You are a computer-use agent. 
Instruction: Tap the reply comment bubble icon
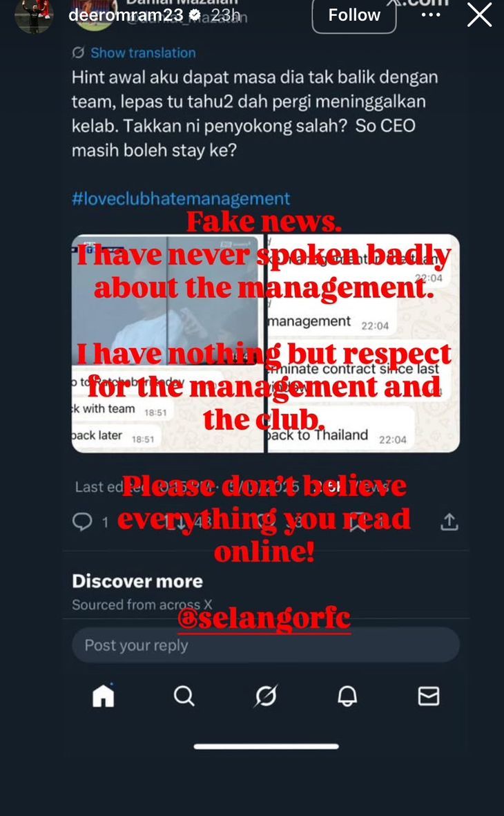(82, 522)
